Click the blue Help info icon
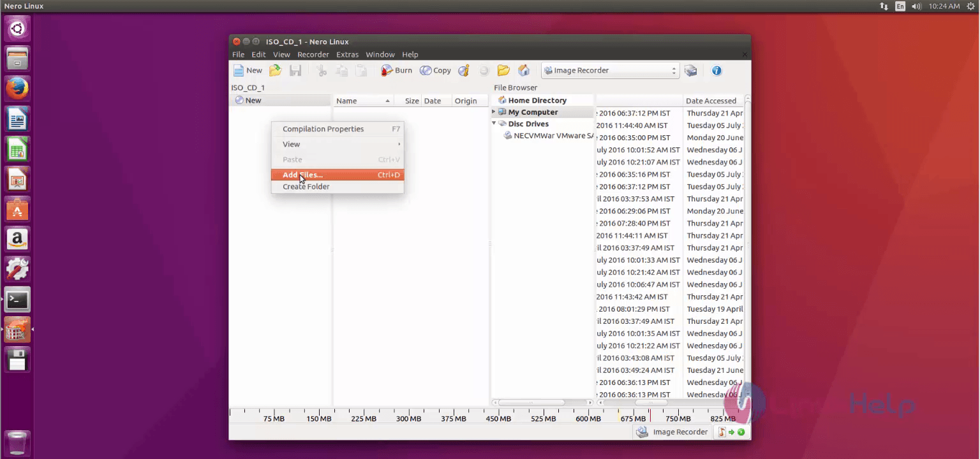The height and width of the screenshot is (459, 980). pyautogui.click(x=716, y=71)
